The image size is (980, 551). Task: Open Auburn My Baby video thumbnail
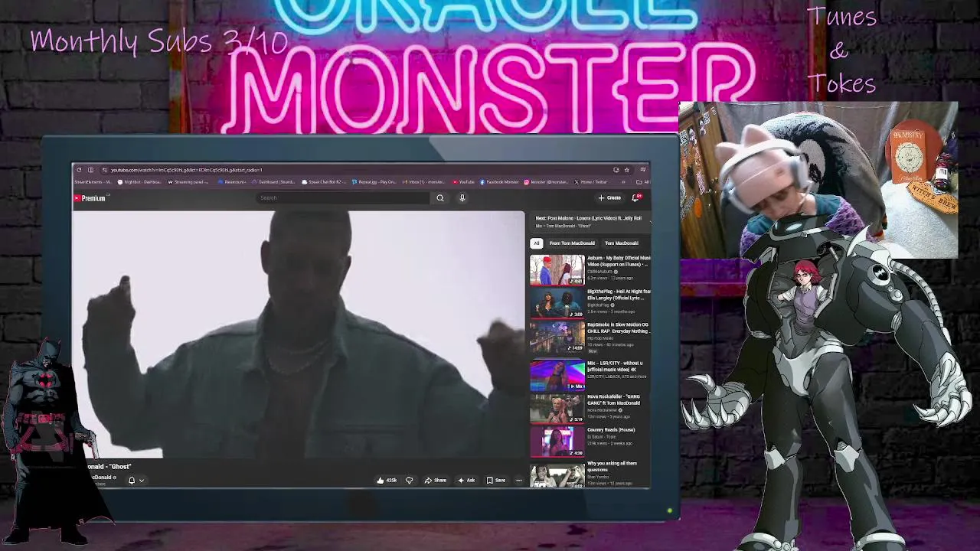tap(557, 269)
